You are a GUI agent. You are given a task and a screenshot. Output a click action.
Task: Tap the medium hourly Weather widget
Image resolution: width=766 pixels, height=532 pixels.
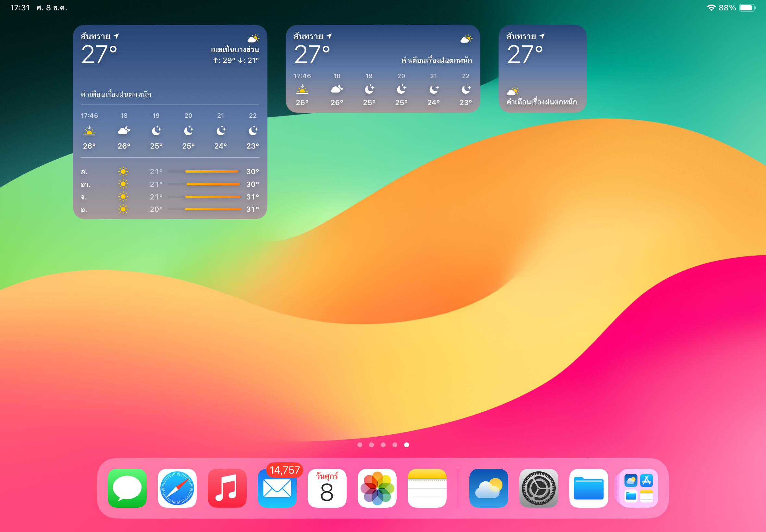coord(382,69)
